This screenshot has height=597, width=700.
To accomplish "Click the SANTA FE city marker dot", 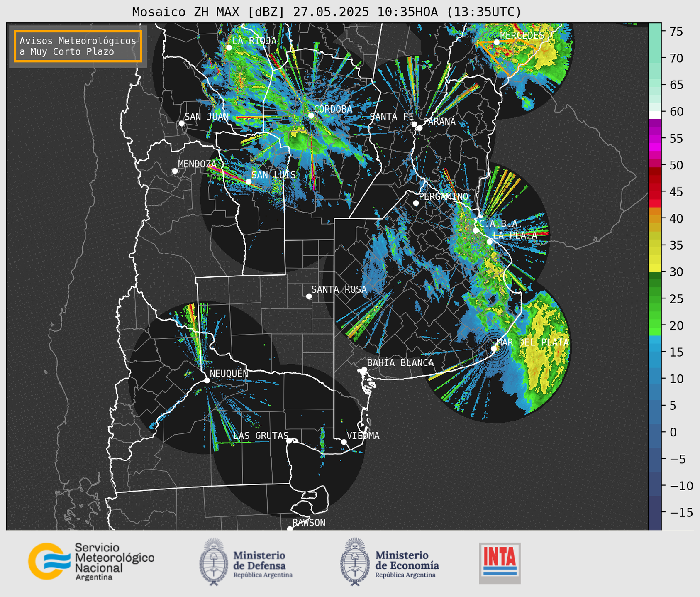I will pos(414,124).
